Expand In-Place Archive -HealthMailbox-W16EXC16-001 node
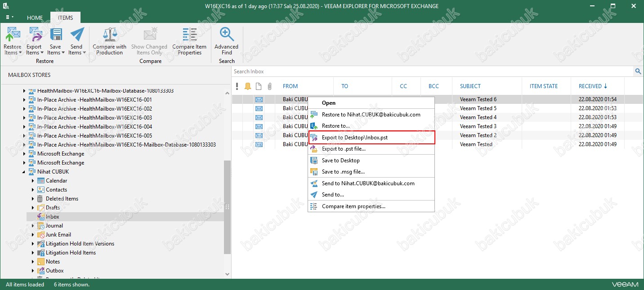The image size is (644, 290). (24, 100)
